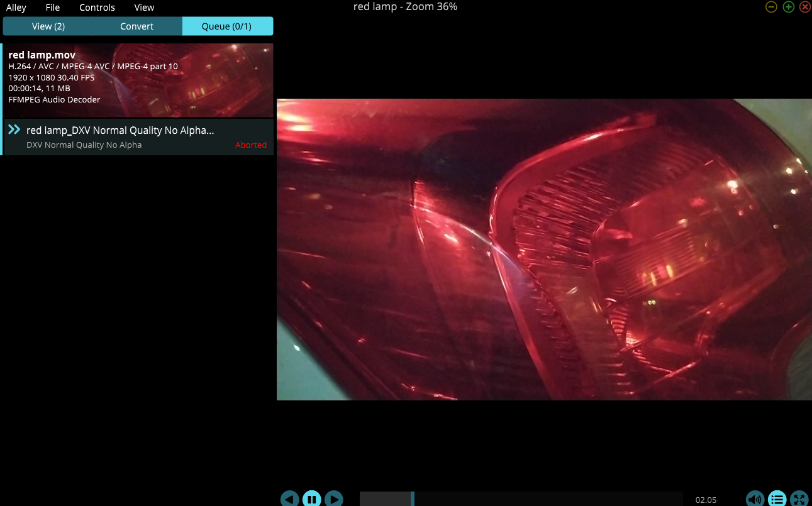Click the double-chevron convert icon in queue

[x=14, y=130]
